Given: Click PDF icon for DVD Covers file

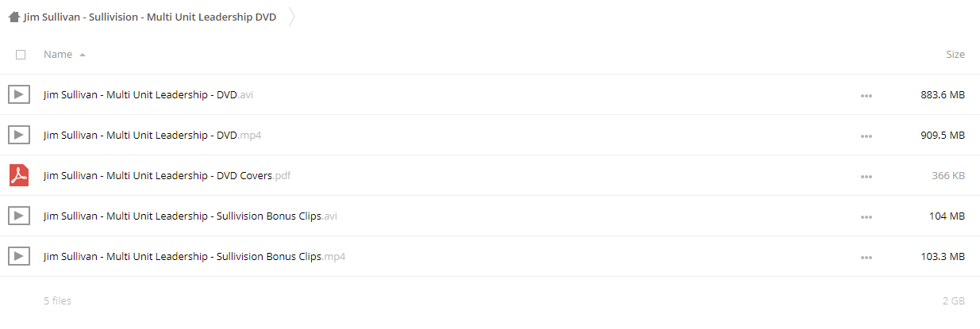Looking at the screenshot, I should click(19, 175).
